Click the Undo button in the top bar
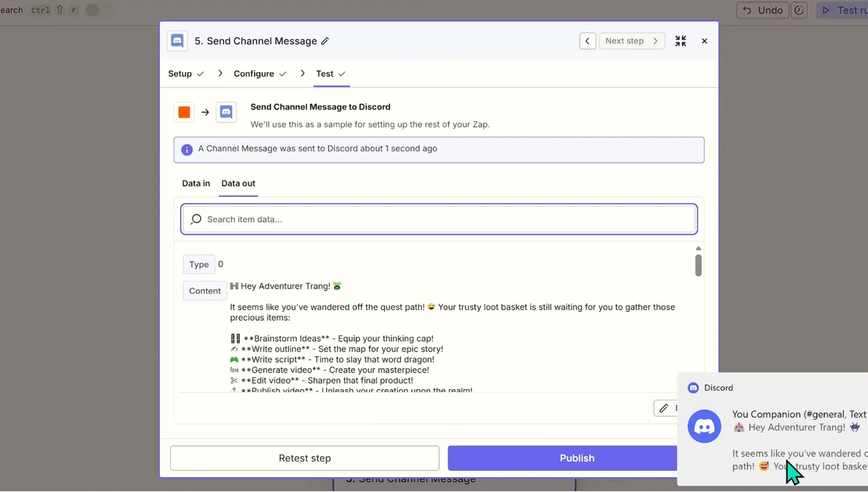This screenshot has height=492, width=868. pos(763,10)
